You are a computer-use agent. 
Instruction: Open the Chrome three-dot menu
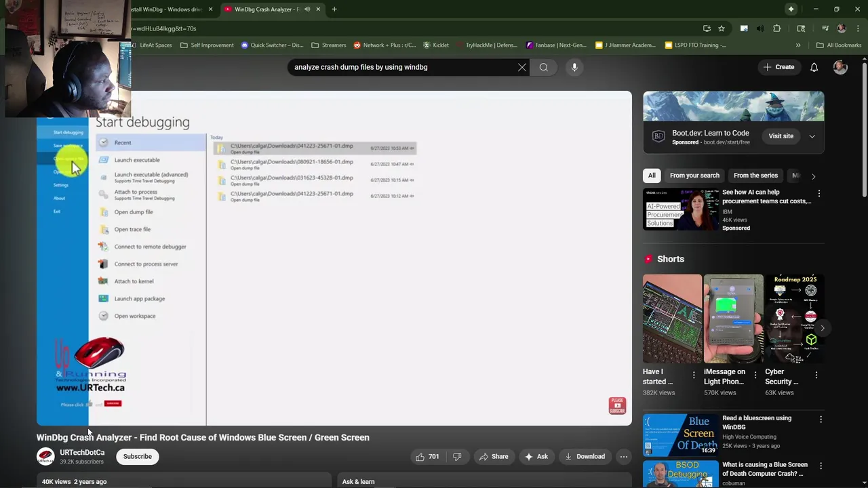point(856,28)
